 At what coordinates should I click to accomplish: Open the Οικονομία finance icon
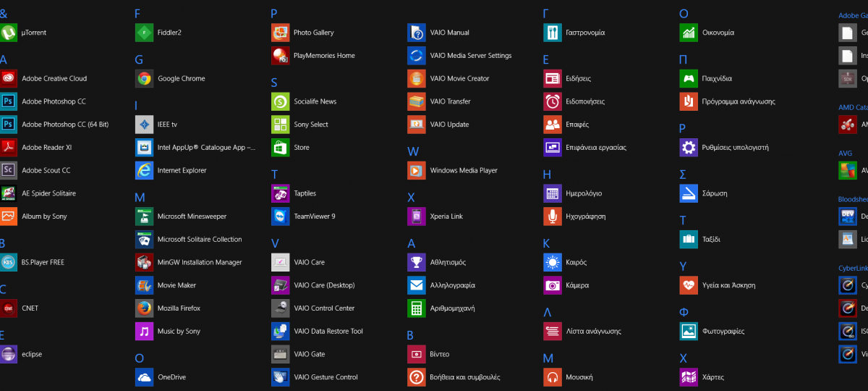pyautogui.click(x=689, y=33)
